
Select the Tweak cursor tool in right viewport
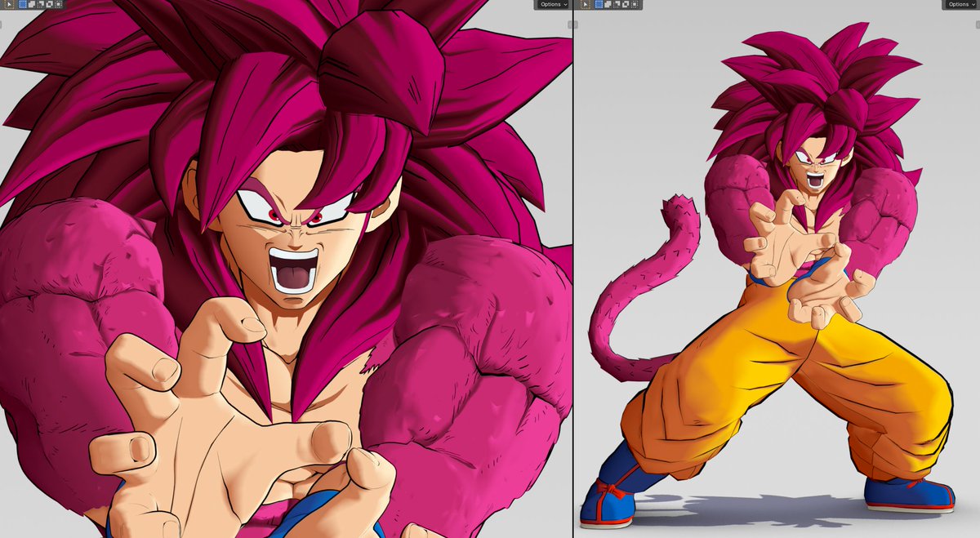586,4
